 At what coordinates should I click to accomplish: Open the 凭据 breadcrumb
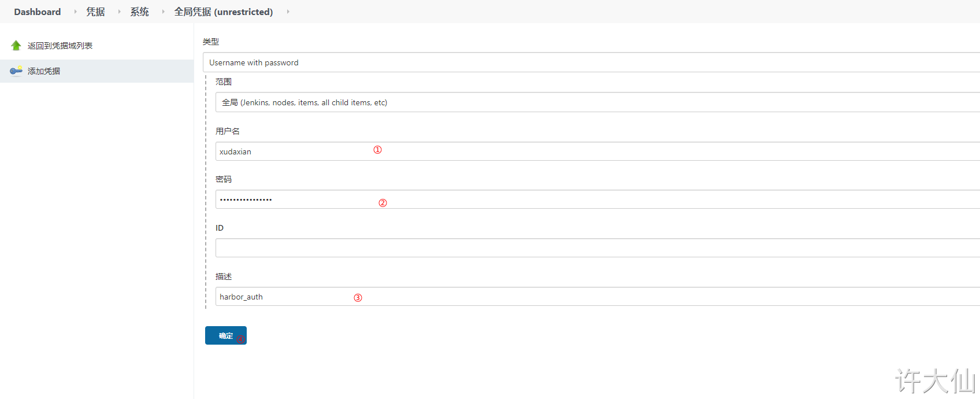pyautogui.click(x=95, y=12)
